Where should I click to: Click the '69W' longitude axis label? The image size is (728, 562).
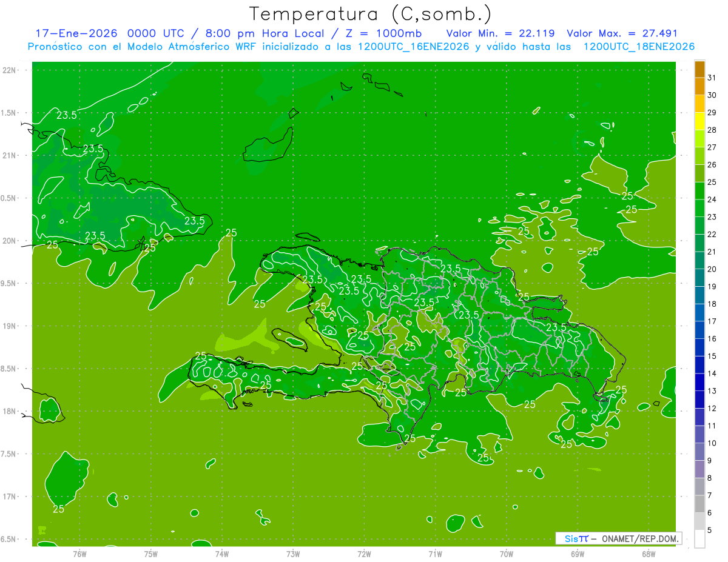point(578,554)
